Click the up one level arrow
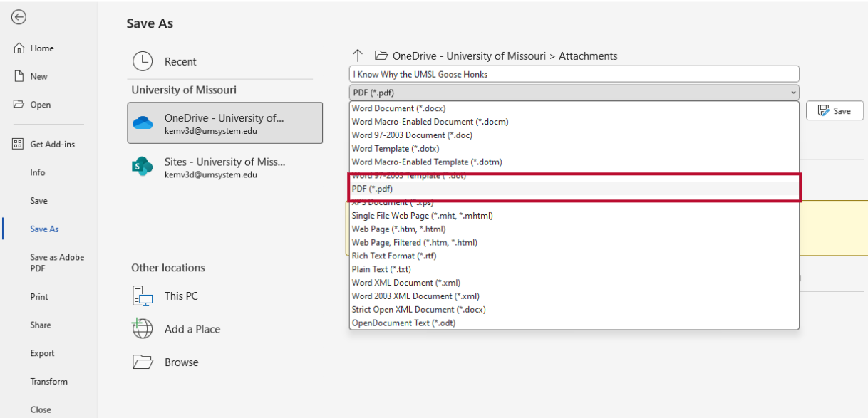The height and width of the screenshot is (418, 868). (358, 56)
